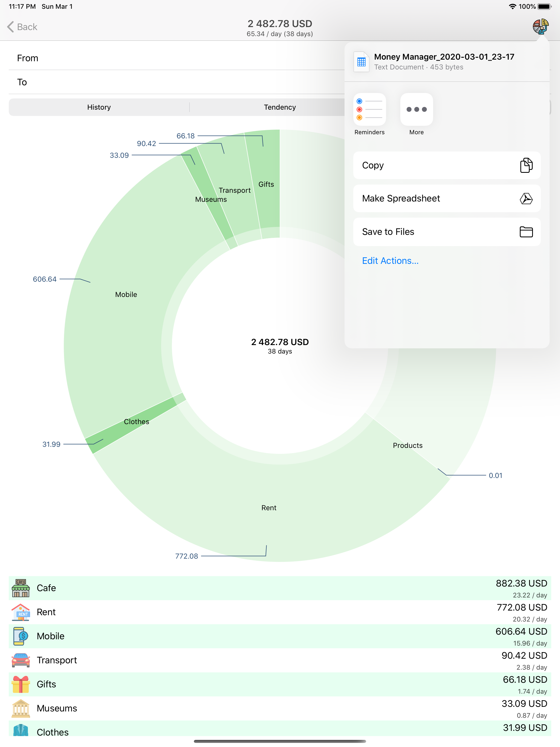The image size is (560, 747).
Task: Click the Gifts present icon
Action: pos(21,684)
